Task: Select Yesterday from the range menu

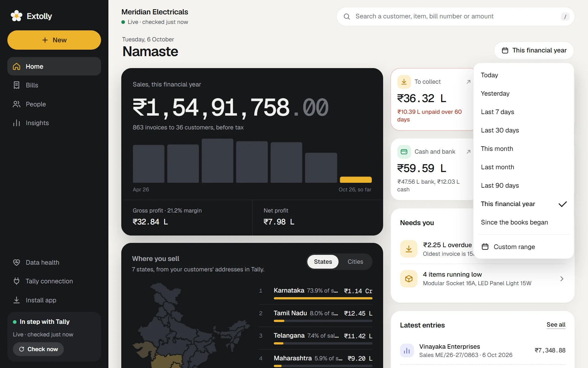Action: (523, 94)
